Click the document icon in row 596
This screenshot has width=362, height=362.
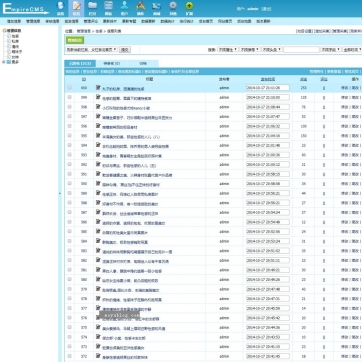[x=98, y=126]
